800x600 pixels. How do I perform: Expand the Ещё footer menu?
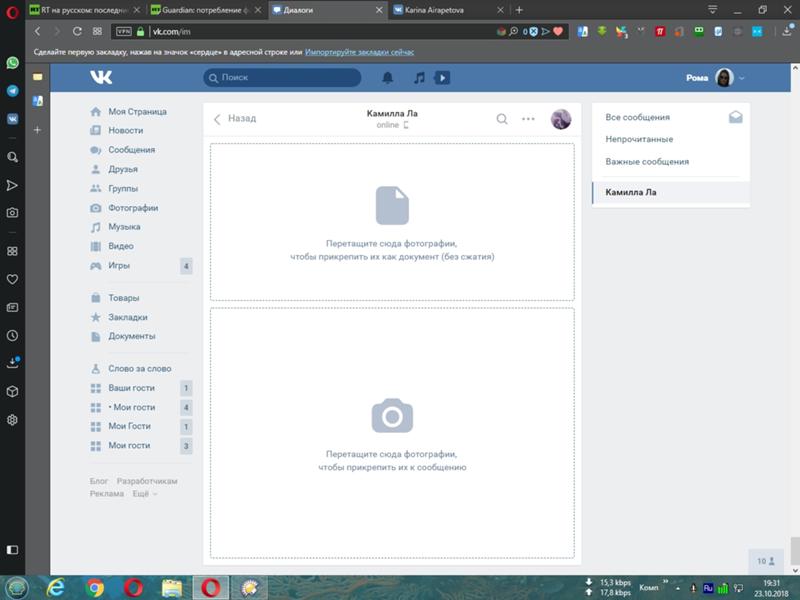point(145,494)
